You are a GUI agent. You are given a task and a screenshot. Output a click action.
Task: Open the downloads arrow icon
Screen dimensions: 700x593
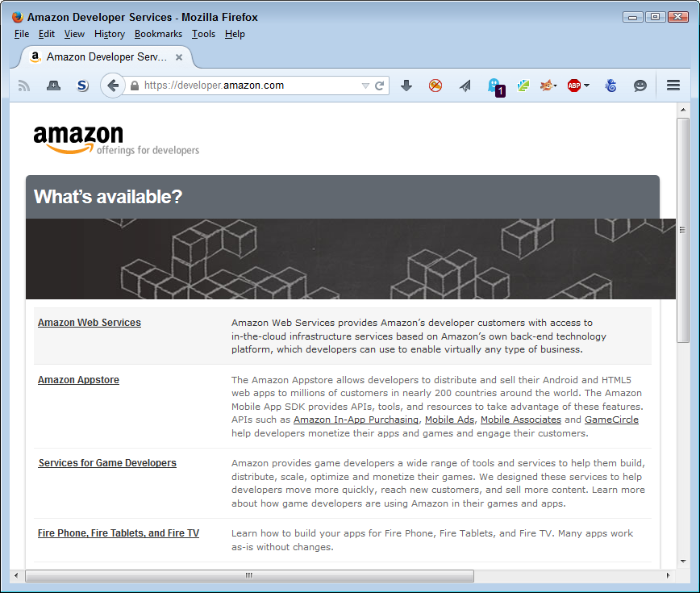point(406,85)
